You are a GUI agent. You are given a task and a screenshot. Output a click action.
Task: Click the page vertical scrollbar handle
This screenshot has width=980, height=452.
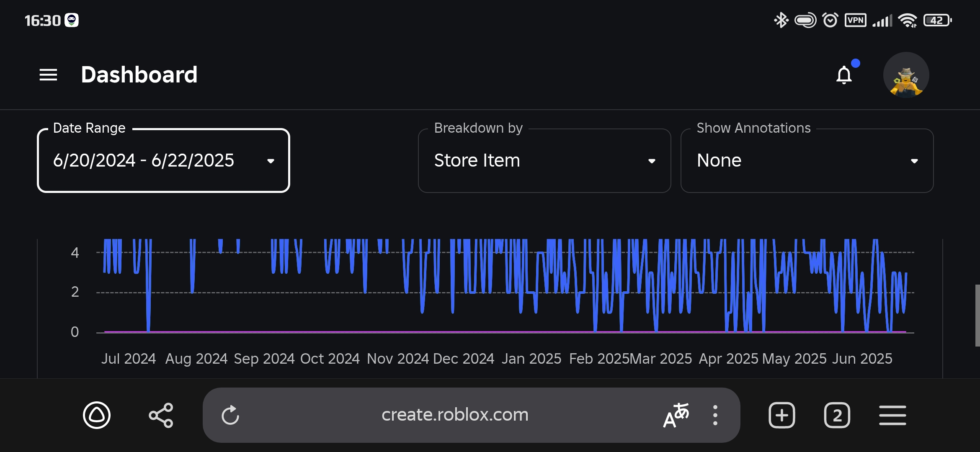tap(977, 315)
